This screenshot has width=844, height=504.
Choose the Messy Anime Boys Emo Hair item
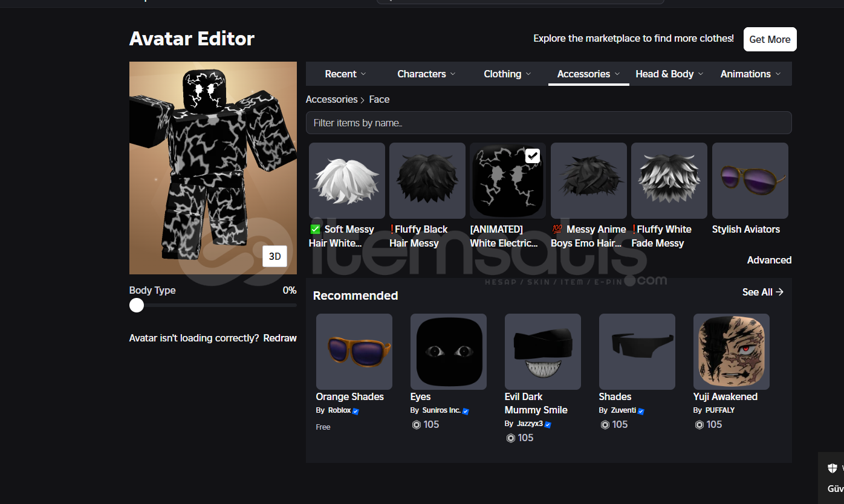click(x=588, y=181)
